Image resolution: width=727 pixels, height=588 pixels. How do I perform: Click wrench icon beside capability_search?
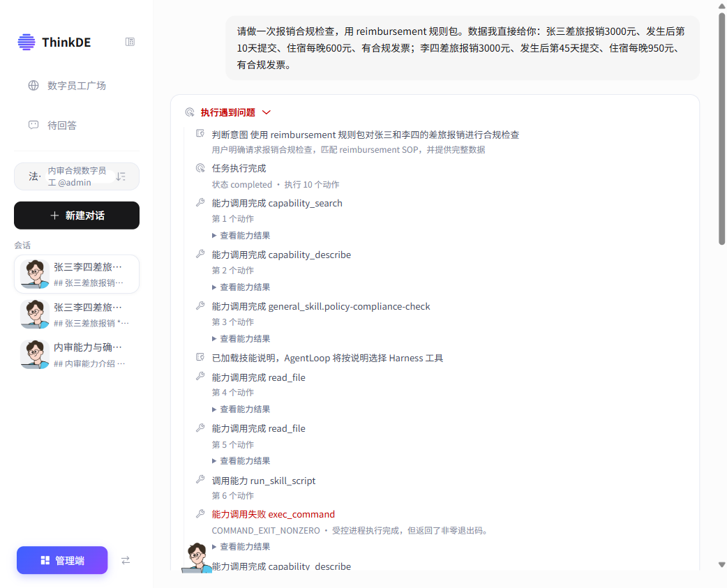pos(200,202)
